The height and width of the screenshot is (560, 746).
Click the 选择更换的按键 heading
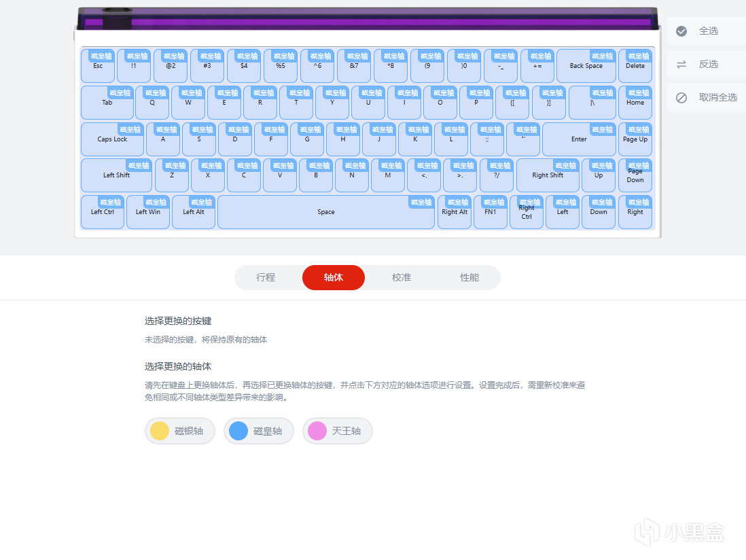(x=178, y=321)
